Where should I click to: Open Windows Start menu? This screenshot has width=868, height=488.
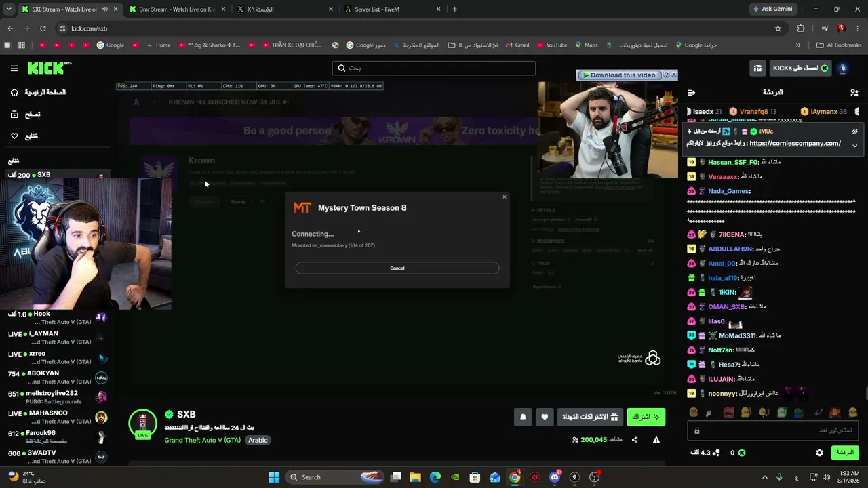274,477
